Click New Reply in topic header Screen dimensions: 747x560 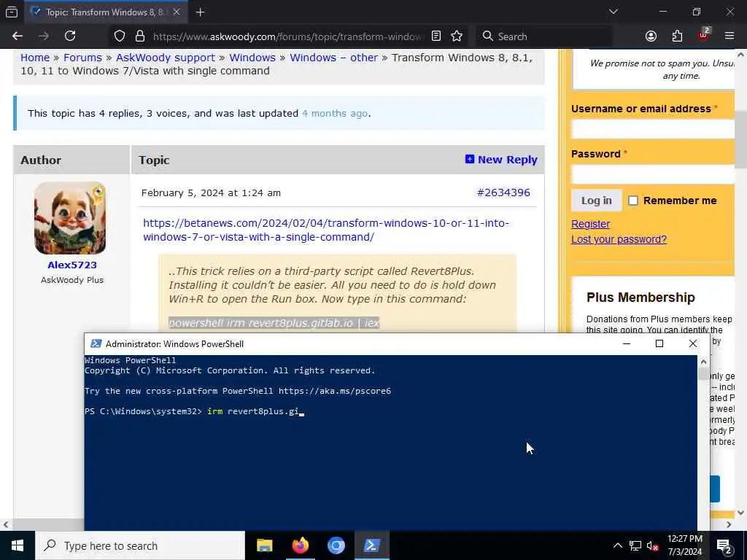501,160
